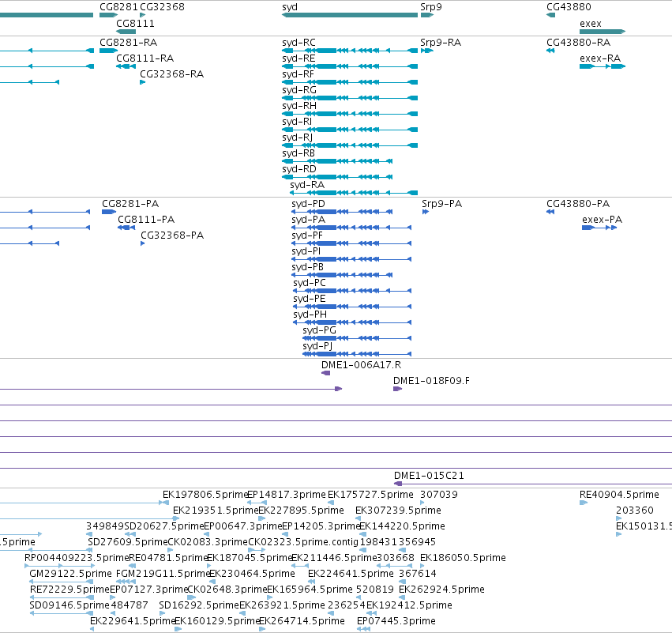Viewport: 672px width, 633px height.
Task: Click the syd gene label
Action: (290, 7)
